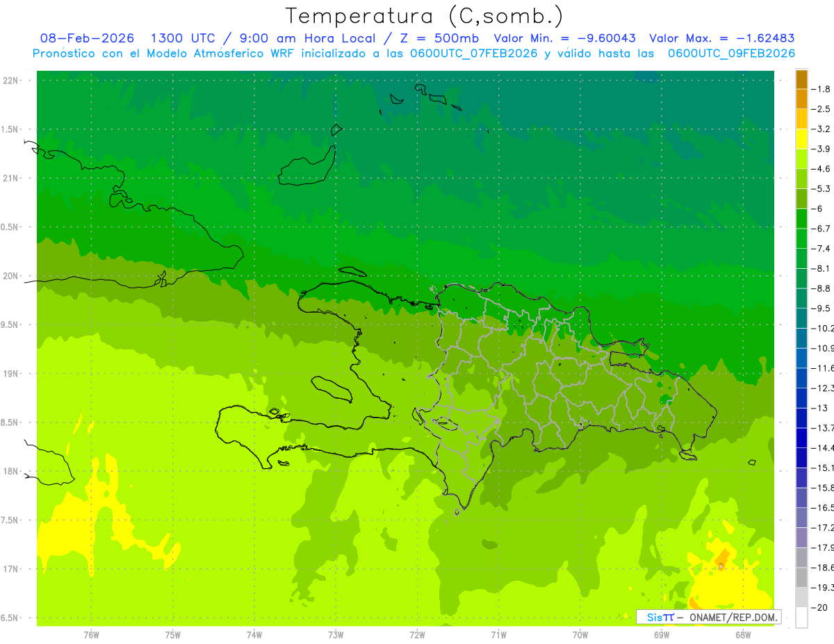Click the "8.5N" latitude label
The width and height of the screenshot is (834, 644).
(10, 423)
